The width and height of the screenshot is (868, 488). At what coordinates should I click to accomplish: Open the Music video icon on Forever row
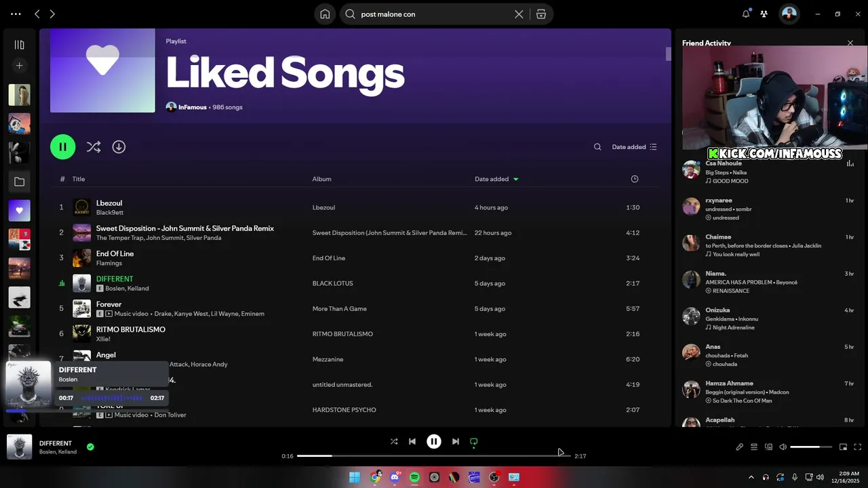(x=108, y=314)
